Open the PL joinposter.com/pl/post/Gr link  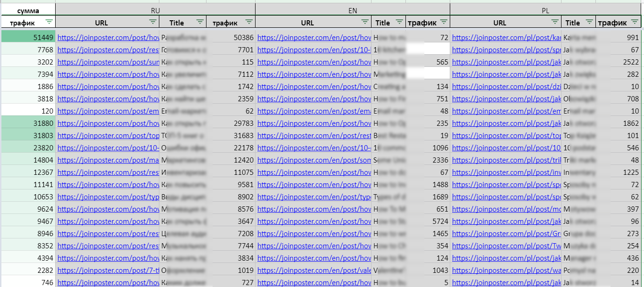[507, 233]
